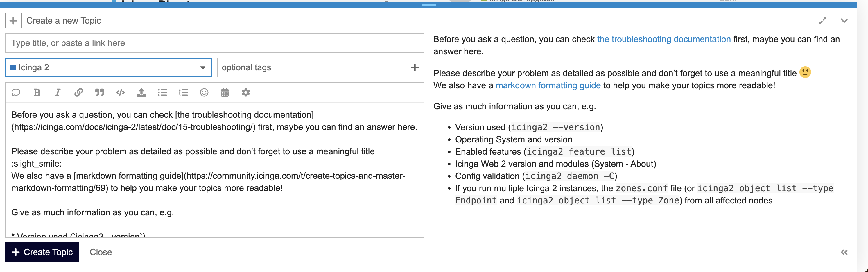This screenshot has height=272, width=868.
Task: Toggle fullscreen composer with expand arrows
Action: click(x=822, y=21)
